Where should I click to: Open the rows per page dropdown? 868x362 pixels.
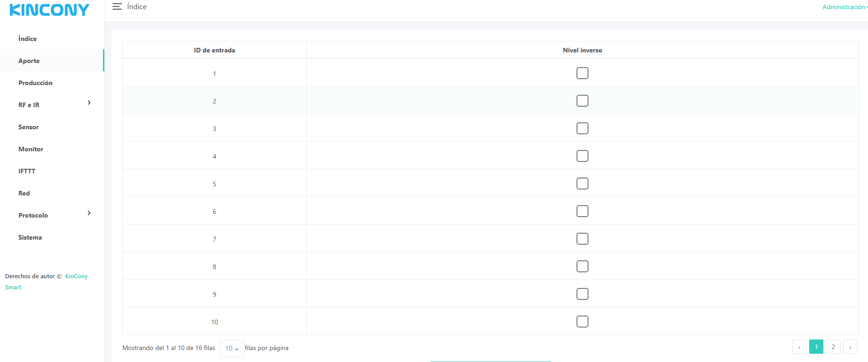tap(232, 348)
